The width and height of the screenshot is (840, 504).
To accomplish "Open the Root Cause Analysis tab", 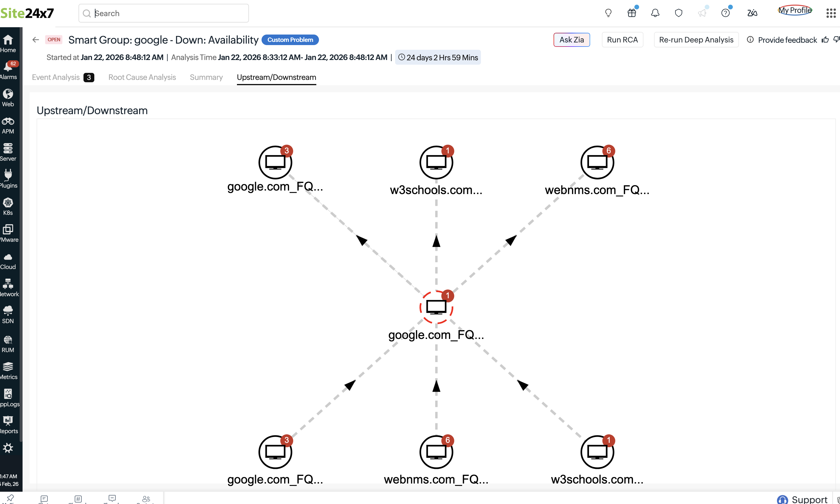I will pyautogui.click(x=142, y=78).
